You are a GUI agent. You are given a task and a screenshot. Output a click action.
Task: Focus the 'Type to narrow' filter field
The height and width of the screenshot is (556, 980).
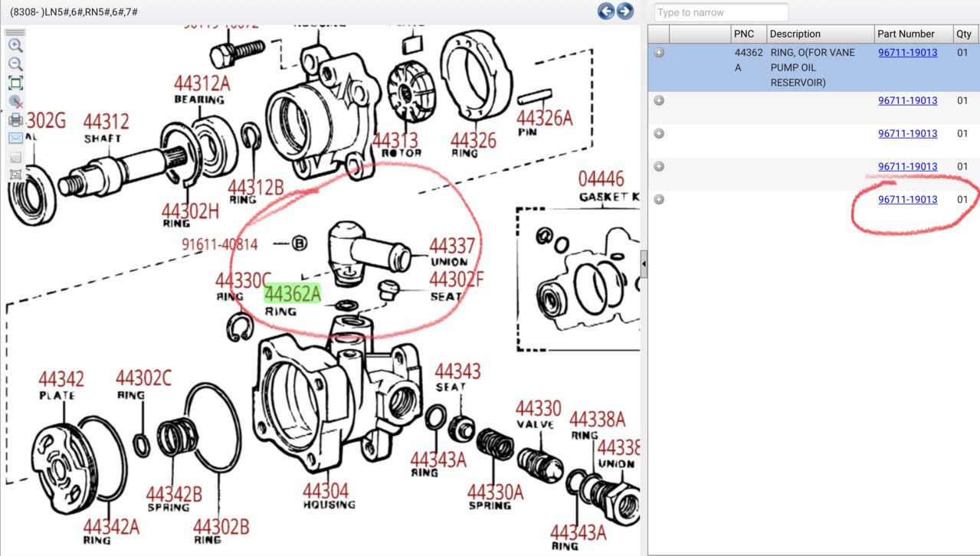pos(721,12)
